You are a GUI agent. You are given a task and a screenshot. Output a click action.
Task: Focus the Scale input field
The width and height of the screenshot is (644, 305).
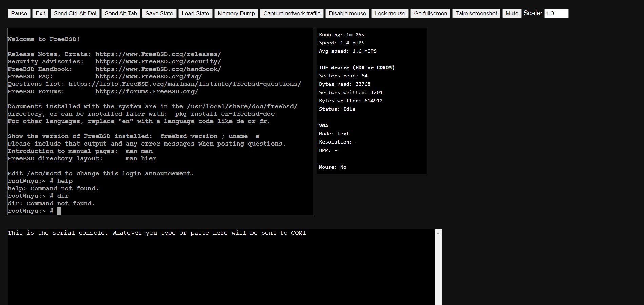point(556,13)
